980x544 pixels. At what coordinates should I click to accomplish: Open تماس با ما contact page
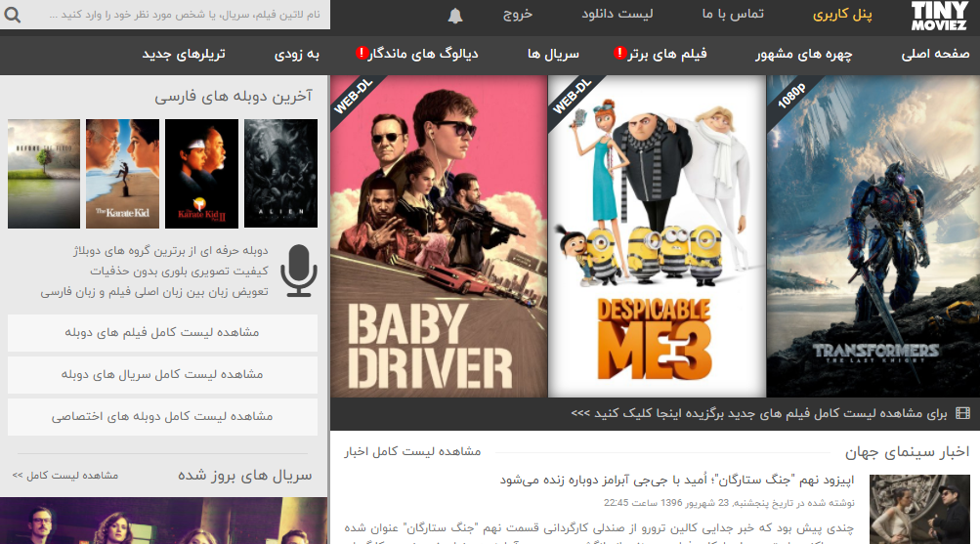733,14
